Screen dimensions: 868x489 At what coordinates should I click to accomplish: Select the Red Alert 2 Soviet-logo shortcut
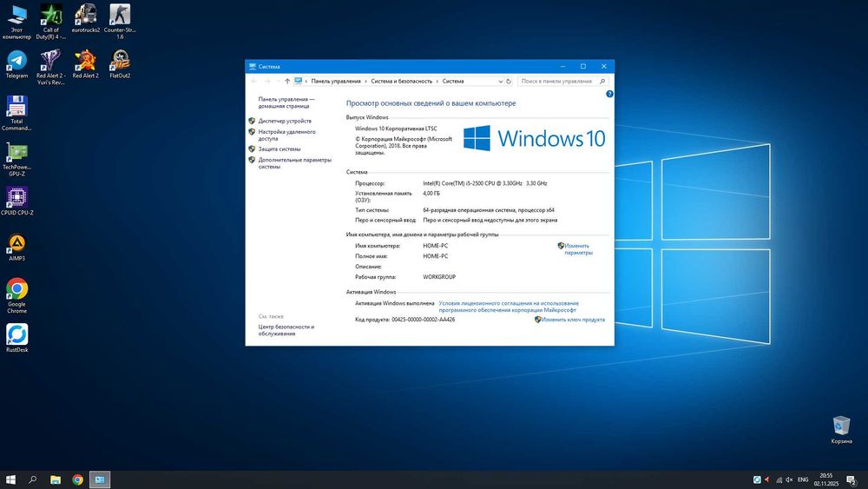click(x=85, y=64)
